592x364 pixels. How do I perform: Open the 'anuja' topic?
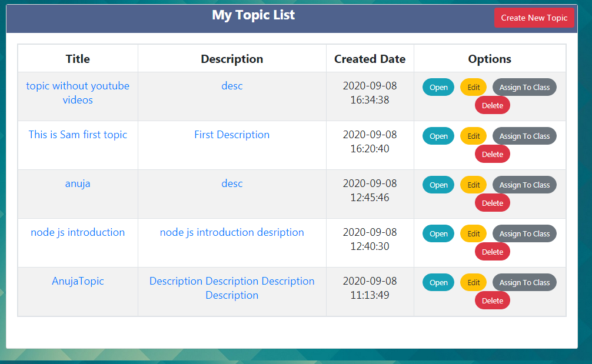pos(438,185)
